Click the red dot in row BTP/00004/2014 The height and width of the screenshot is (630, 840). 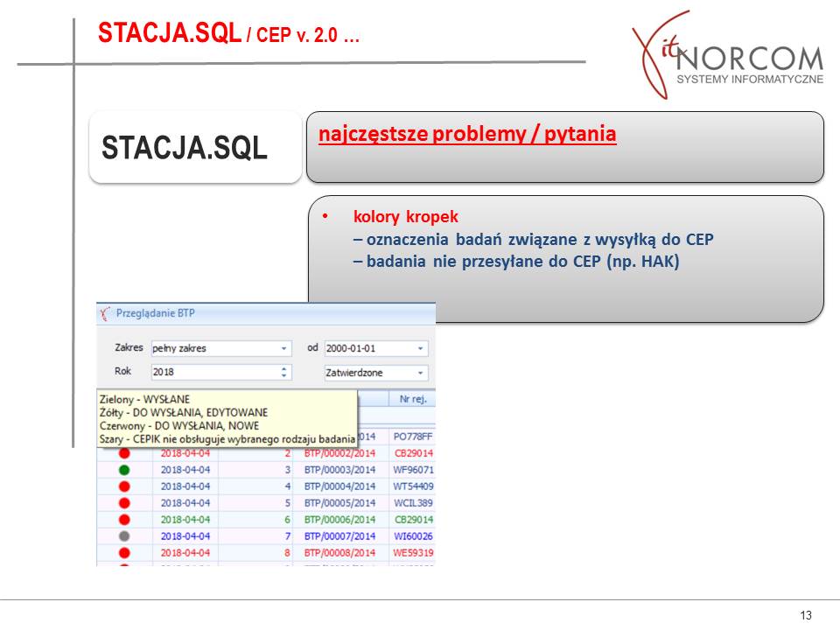point(124,486)
